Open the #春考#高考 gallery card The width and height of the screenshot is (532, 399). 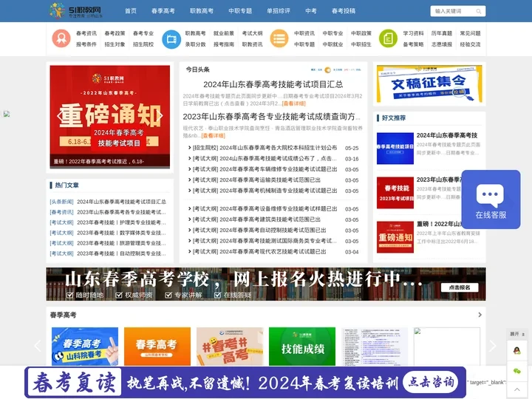point(230,347)
